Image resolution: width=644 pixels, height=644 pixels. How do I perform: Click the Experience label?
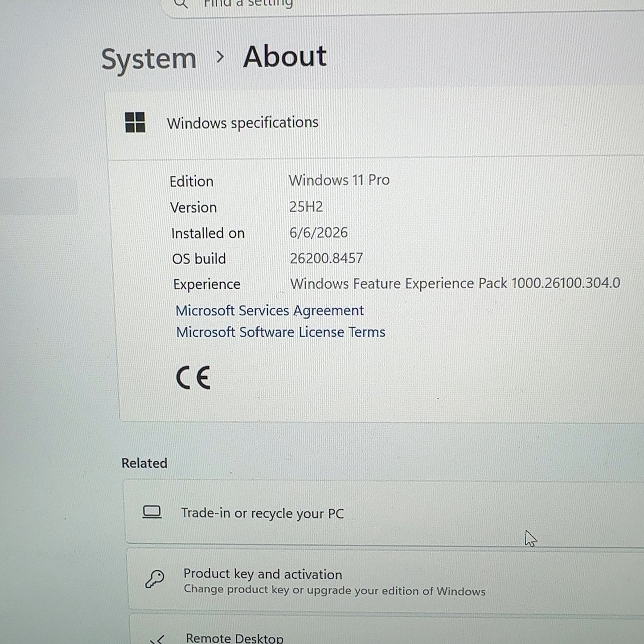[x=207, y=284]
